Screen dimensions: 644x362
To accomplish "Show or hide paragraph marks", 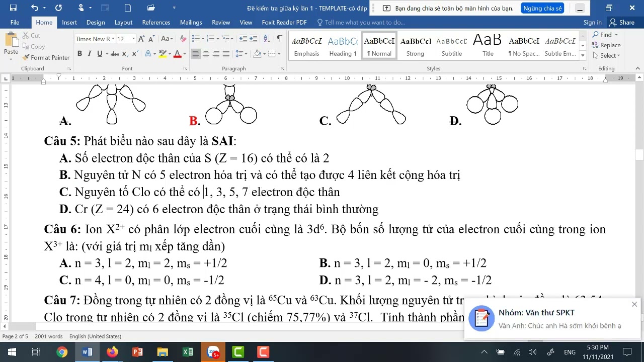I will pyautogui.click(x=280, y=39).
